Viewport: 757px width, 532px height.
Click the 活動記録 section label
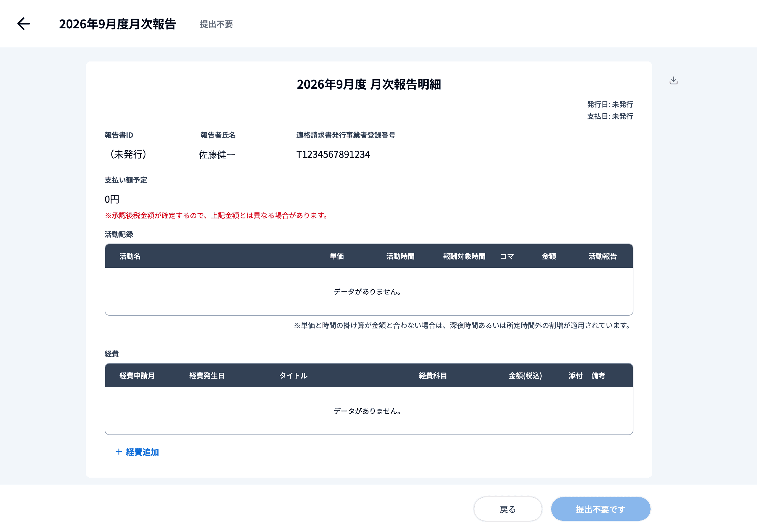click(119, 234)
